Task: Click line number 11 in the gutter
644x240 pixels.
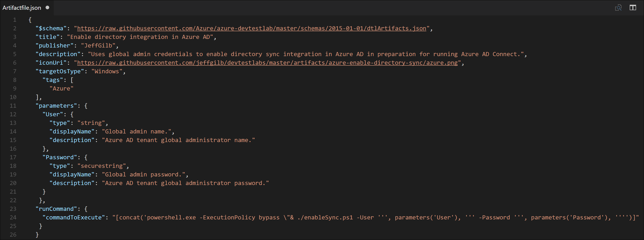Action: [13, 106]
